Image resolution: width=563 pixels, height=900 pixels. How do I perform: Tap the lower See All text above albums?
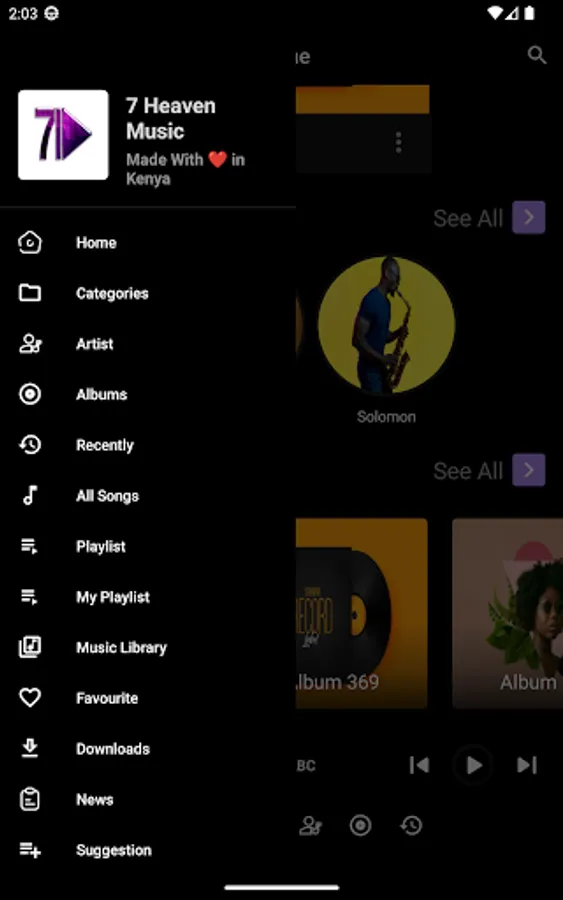(468, 471)
